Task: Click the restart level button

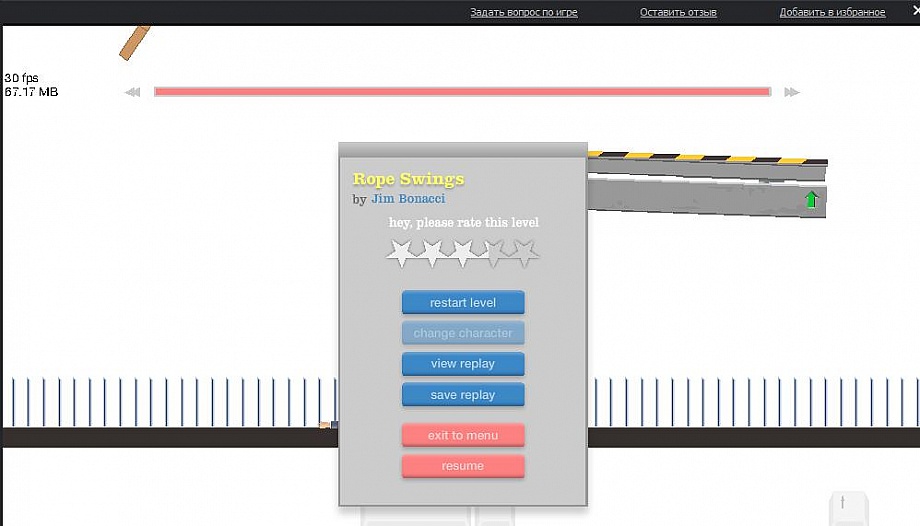Action: [463, 302]
